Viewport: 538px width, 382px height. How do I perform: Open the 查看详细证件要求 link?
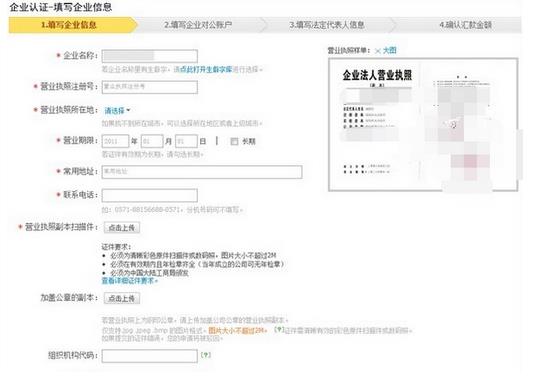coord(129,281)
